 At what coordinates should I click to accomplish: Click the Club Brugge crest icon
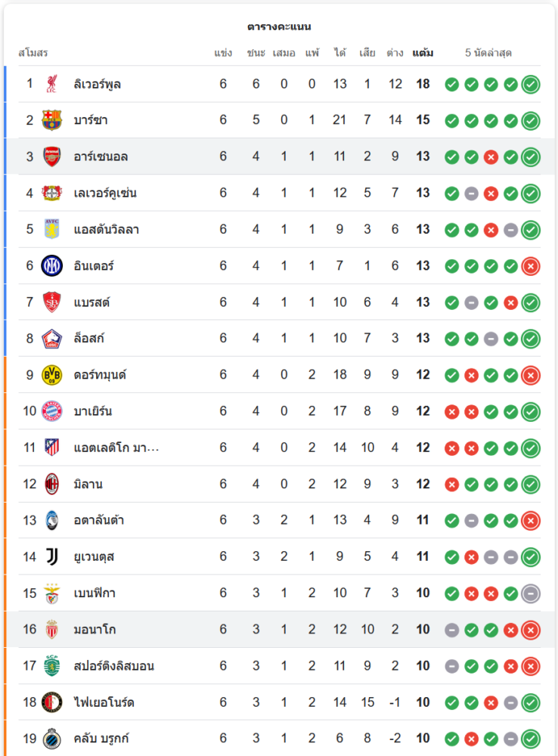coord(51,739)
